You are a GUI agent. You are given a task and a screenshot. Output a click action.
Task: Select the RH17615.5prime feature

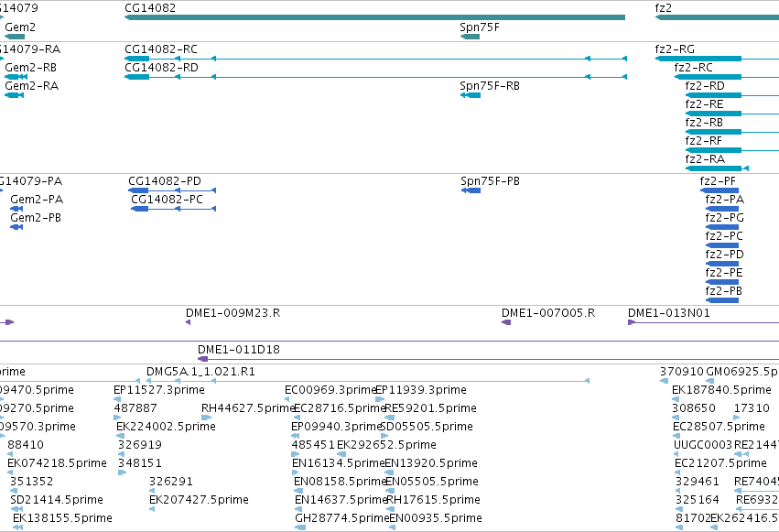(391, 510)
